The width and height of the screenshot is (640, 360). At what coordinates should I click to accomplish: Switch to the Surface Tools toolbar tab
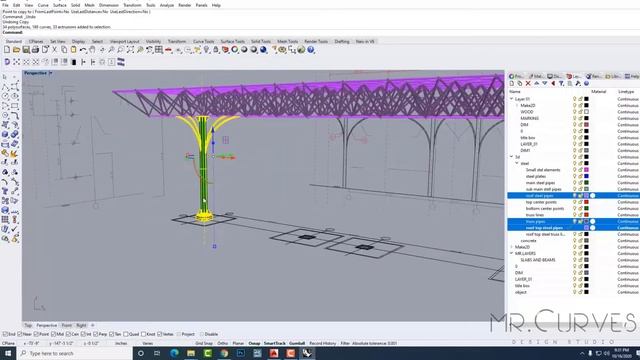(x=233, y=42)
